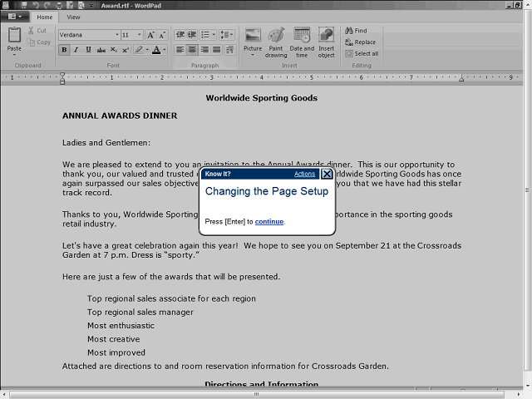Image resolution: width=532 pixels, height=399 pixels.
Task: Click the Save icon in quick access toolbar
Action: click(x=24, y=5)
